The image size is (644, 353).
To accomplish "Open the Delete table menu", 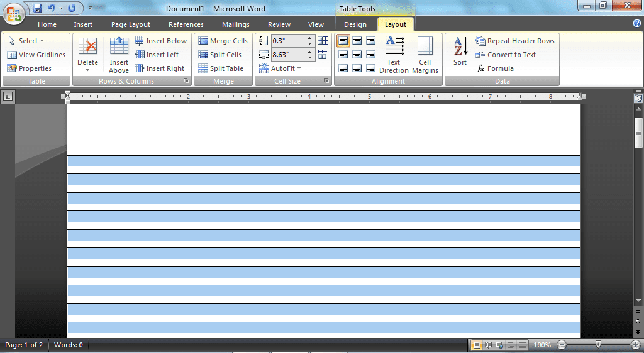I will tap(87, 55).
